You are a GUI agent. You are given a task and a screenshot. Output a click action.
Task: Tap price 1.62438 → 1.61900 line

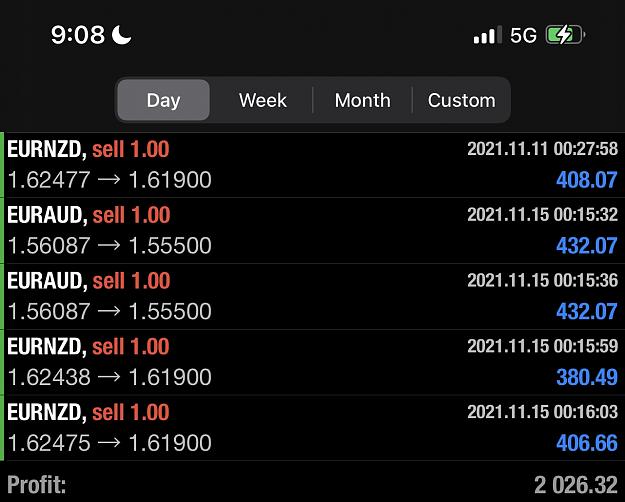coord(109,377)
